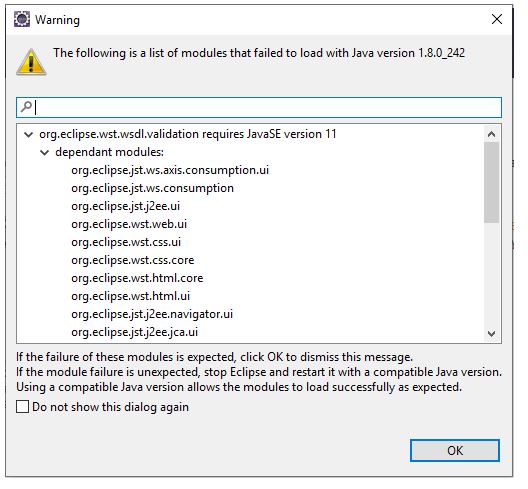The height and width of the screenshot is (489, 528).
Task: Select the org.eclipse.jst.ws.consumption module
Action: pos(153,188)
